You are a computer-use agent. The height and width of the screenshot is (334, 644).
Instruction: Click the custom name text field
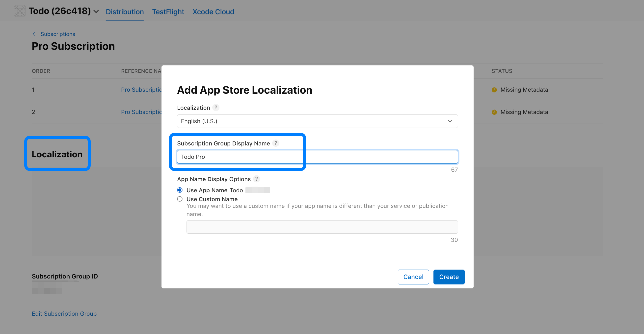tap(322, 227)
